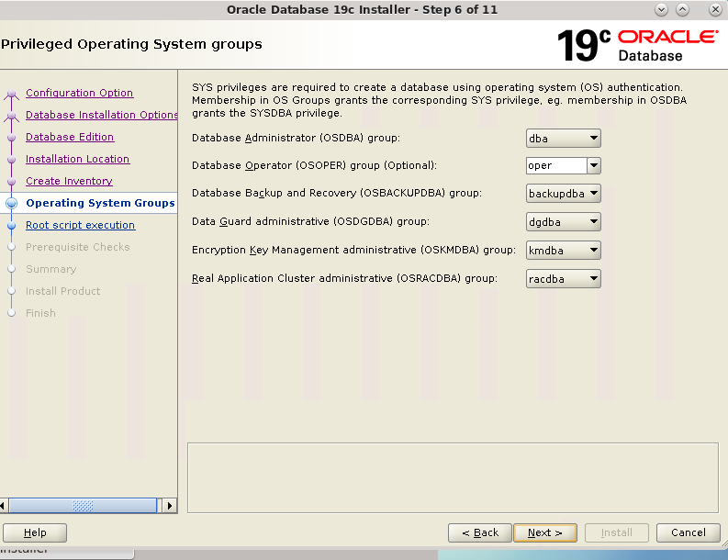This screenshot has height=560, width=728.
Task: Click the Database Edition step bullet icon
Action: point(12,138)
